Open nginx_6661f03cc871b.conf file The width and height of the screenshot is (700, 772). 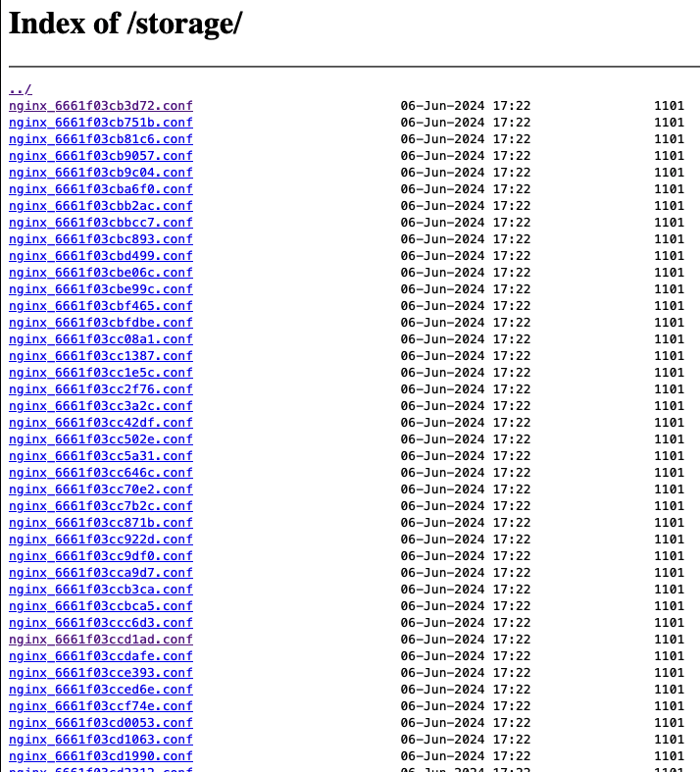coord(101,523)
